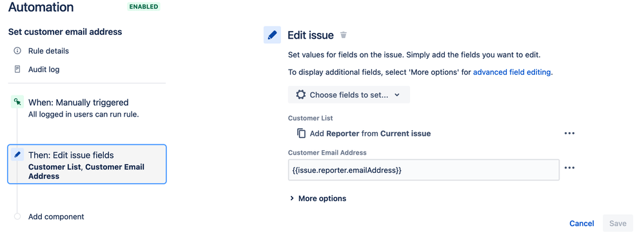The image size is (644, 243).
Task: Open the advanced field editing link
Action: coord(512,72)
